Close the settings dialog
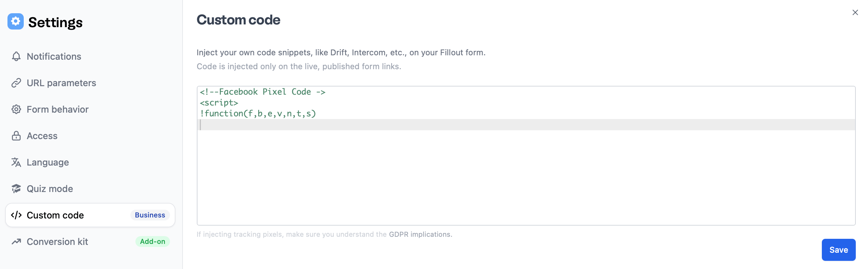The image size is (868, 269). (855, 13)
